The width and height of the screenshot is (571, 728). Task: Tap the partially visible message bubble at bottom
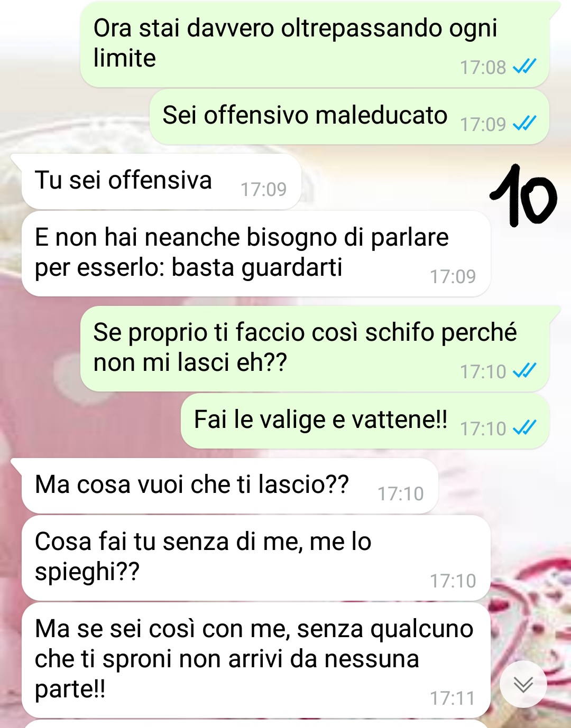tap(256, 724)
